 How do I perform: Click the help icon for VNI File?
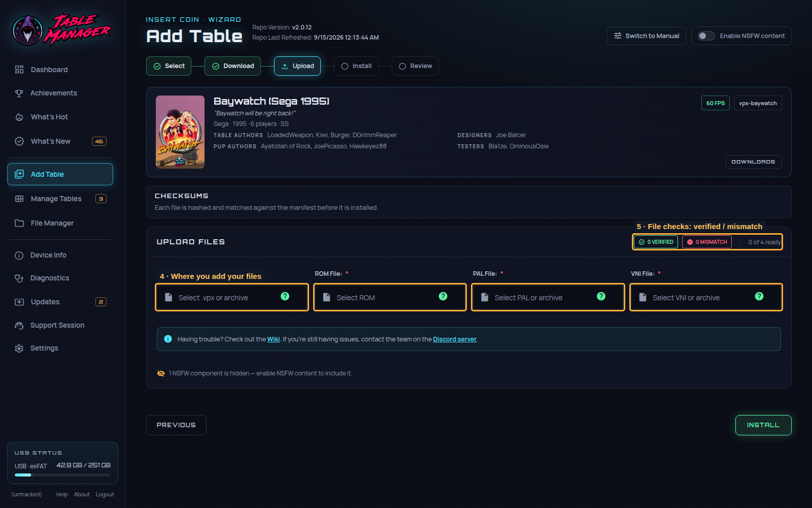pyautogui.click(x=759, y=296)
